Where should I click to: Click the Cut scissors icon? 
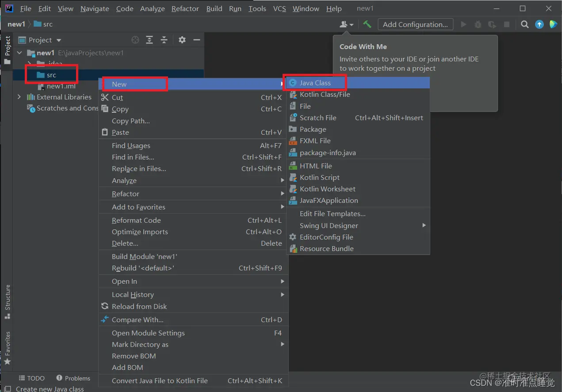pyautogui.click(x=105, y=97)
